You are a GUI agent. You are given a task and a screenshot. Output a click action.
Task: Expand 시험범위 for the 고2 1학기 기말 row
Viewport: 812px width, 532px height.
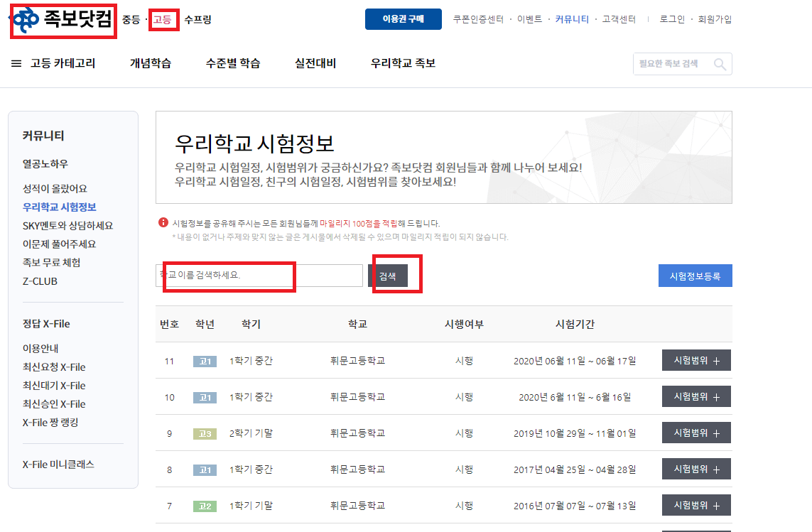pos(695,505)
